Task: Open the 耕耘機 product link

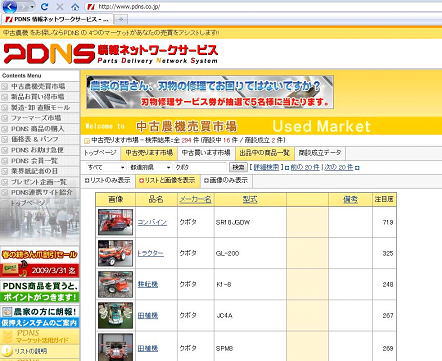Action: point(148,284)
